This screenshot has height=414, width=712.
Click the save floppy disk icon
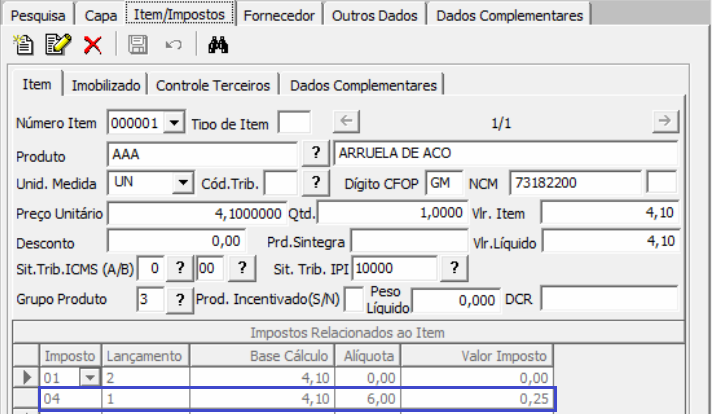pyautogui.click(x=138, y=45)
